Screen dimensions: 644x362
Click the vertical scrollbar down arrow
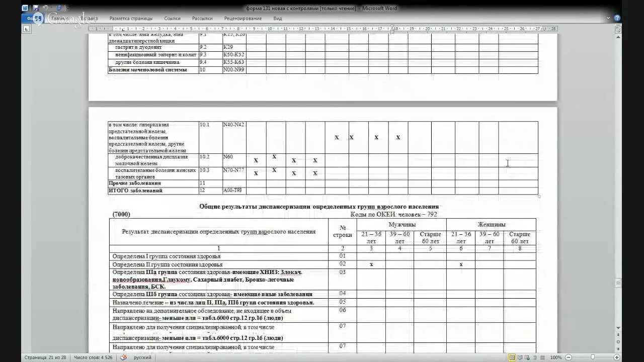pos(618,328)
